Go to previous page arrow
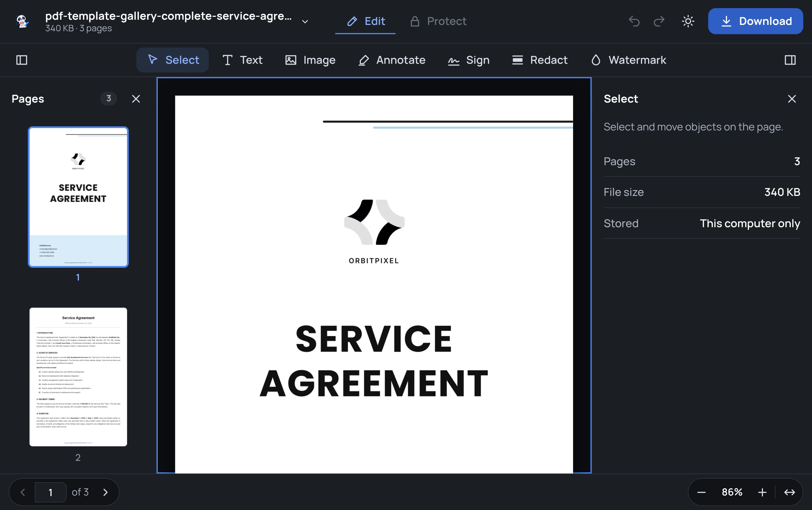The image size is (812, 510). pos(23,492)
